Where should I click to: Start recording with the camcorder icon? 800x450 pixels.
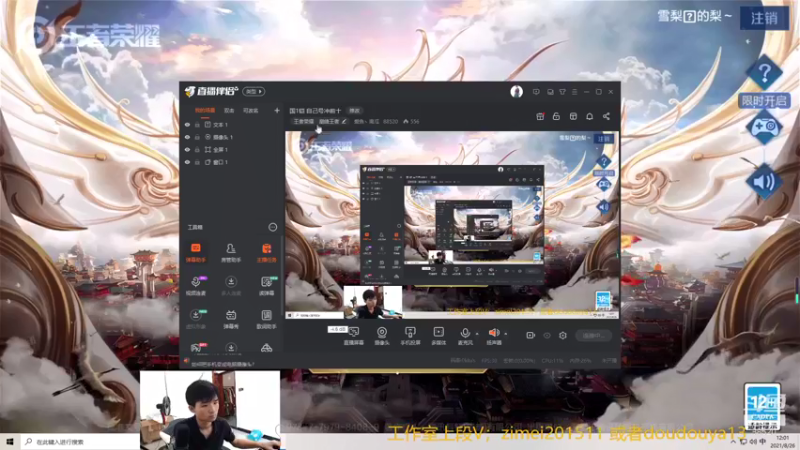coord(531,335)
